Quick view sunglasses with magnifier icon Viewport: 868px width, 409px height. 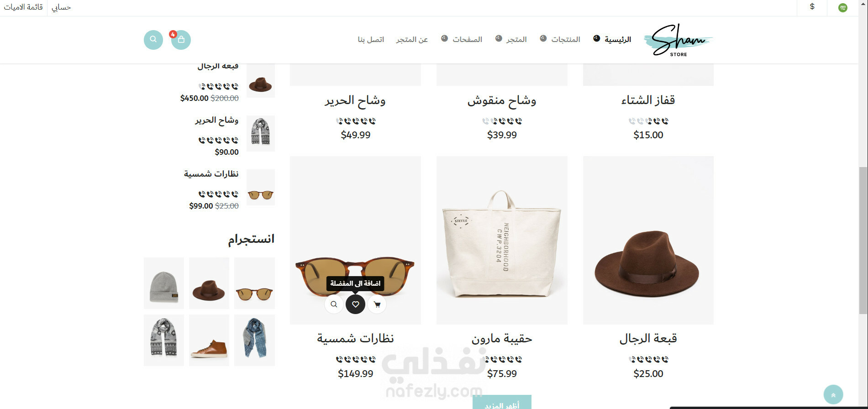pos(334,304)
